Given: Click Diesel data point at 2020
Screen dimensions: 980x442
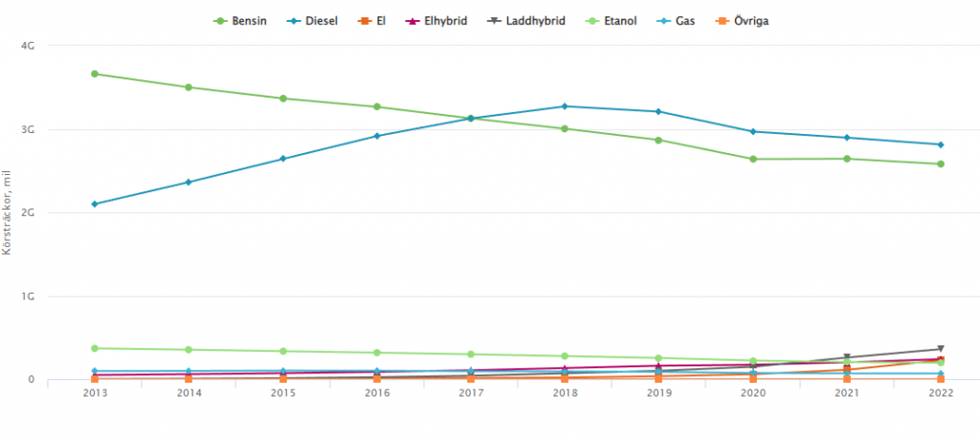Looking at the screenshot, I should click(753, 131).
